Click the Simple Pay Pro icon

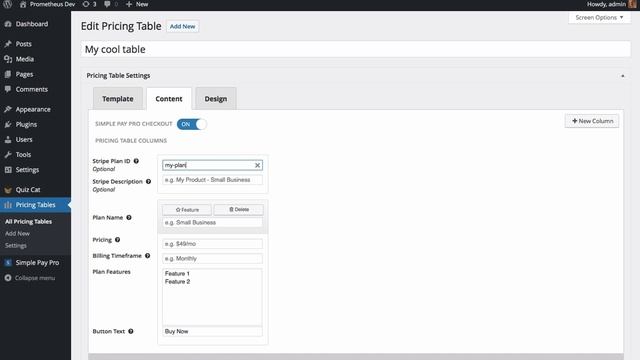pyautogui.click(x=8, y=263)
